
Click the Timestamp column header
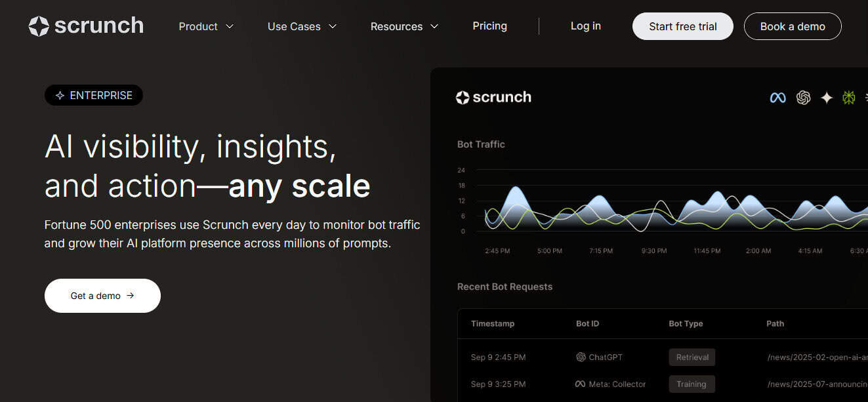click(492, 323)
